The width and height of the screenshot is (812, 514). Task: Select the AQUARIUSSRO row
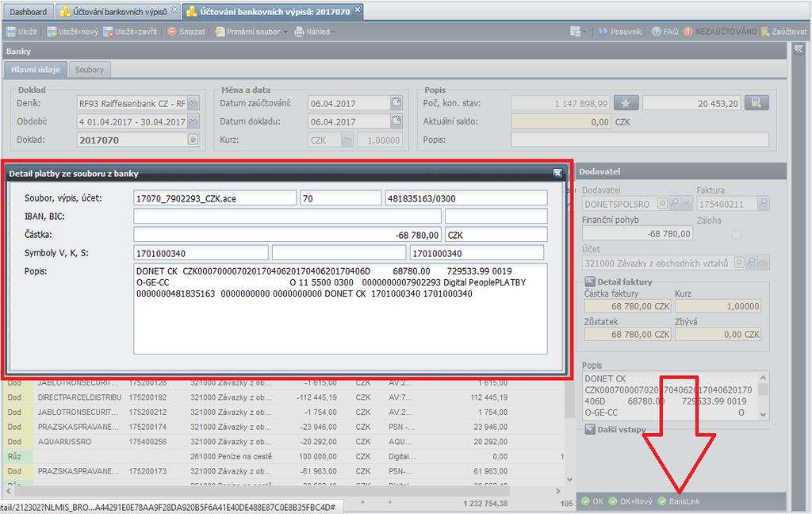[282, 442]
